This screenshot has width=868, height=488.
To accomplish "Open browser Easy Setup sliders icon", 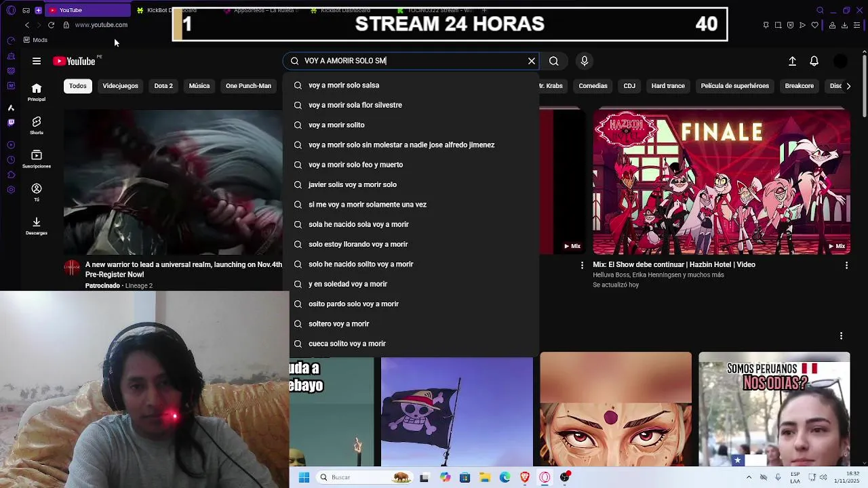I will 856,25.
